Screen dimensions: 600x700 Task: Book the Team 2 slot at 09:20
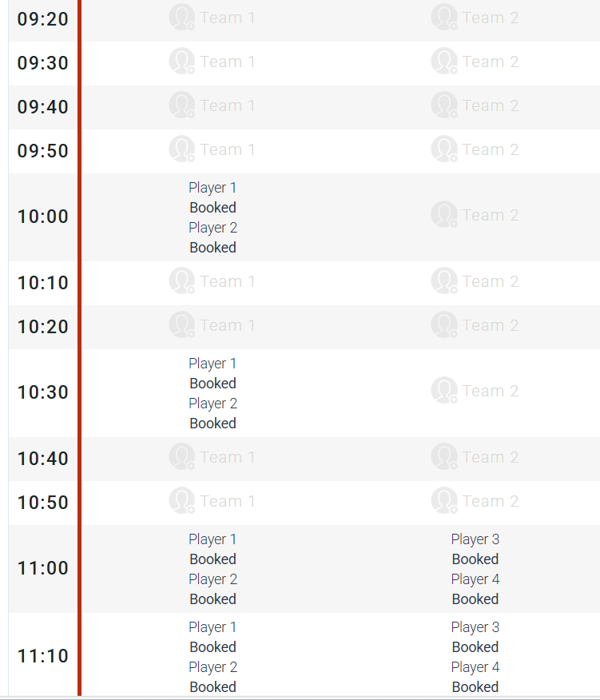pos(490,18)
